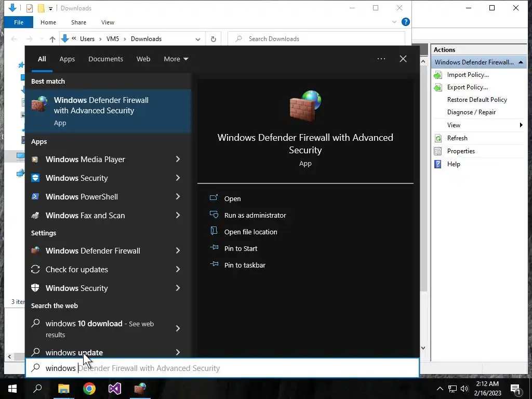
Task: Switch to the All search tab
Action: pyautogui.click(x=42, y=59)
